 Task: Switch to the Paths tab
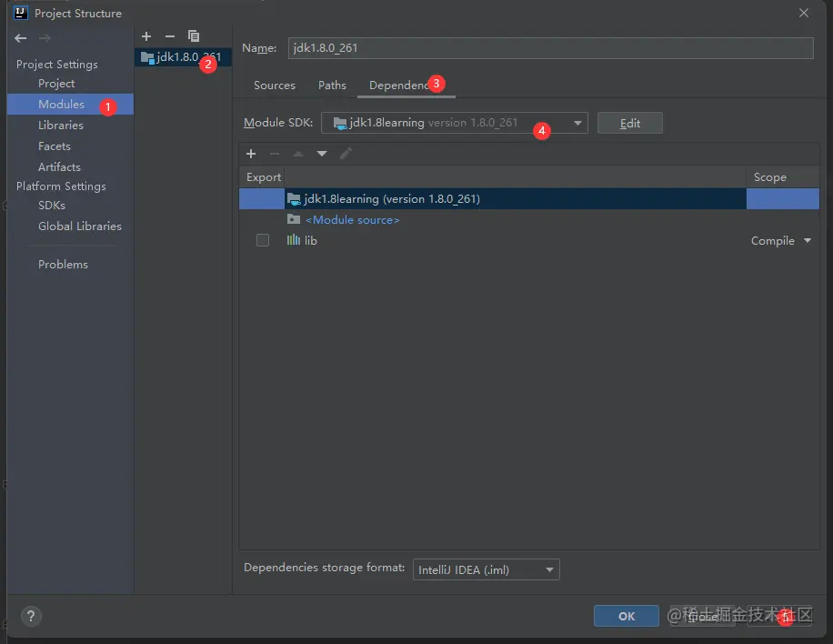tap(333, 85)
